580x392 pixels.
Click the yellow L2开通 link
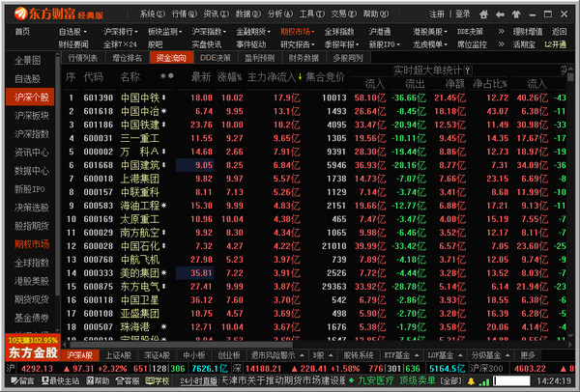(x=555, y=44)
